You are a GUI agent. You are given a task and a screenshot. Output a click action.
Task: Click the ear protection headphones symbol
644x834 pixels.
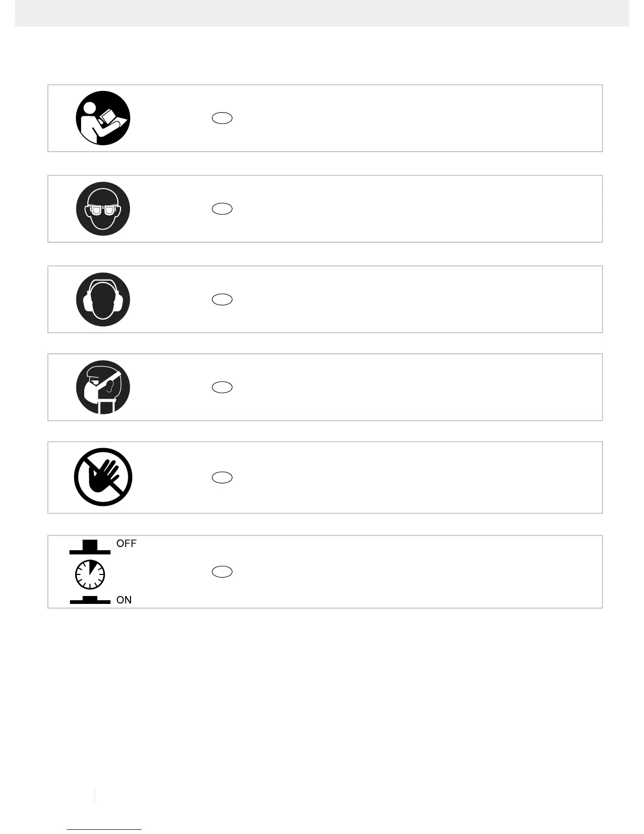tap(103, 299)
